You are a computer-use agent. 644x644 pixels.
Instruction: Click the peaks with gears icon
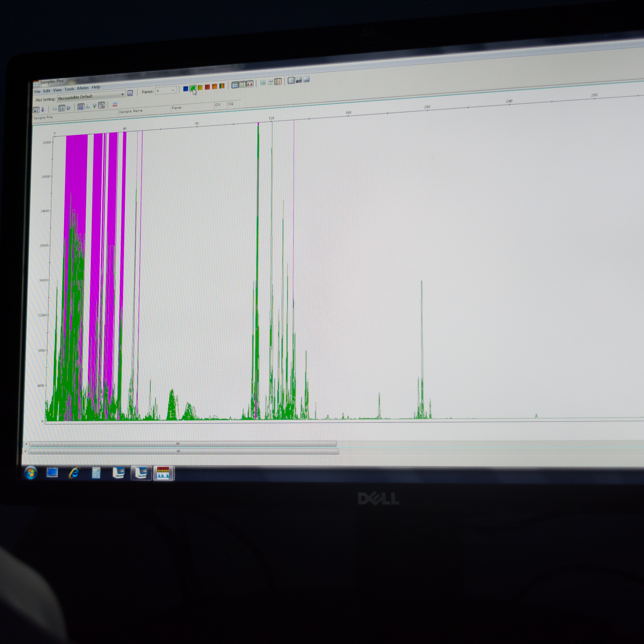point(69,108)
